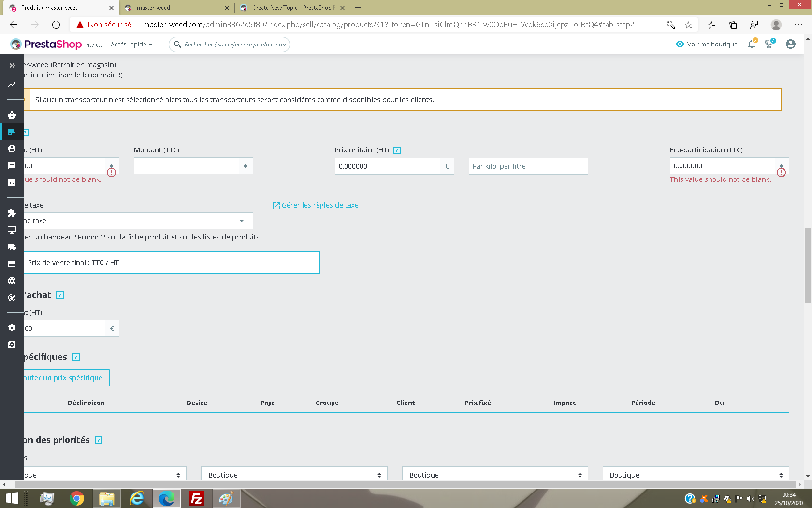This screenshot has height=508, width=812.
Task: Expand the tax rule dropdown
Action: (x=138, y=221)
